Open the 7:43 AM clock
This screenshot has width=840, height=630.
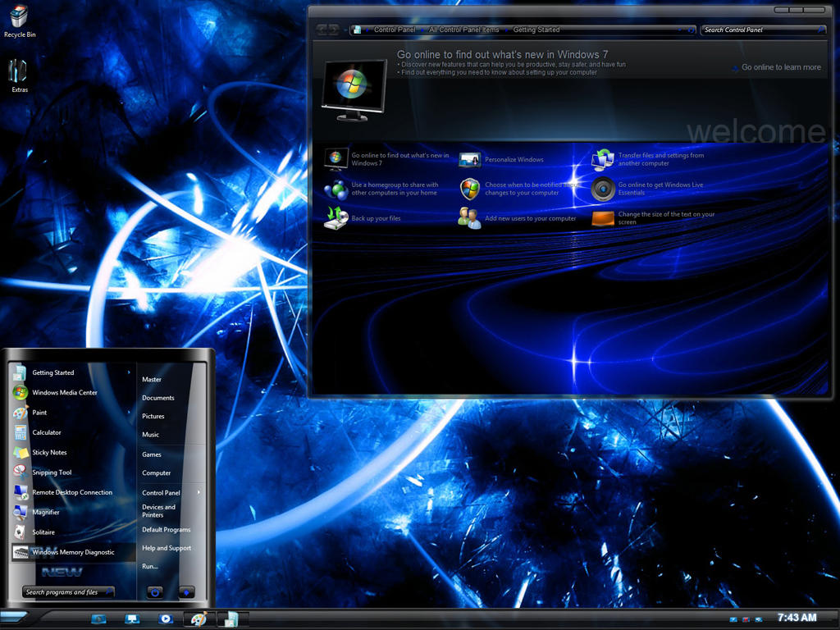(797, 618)
